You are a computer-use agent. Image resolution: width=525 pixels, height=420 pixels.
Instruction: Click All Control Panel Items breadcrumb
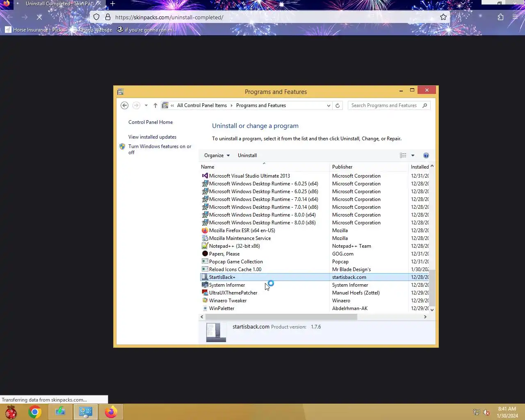202,105
